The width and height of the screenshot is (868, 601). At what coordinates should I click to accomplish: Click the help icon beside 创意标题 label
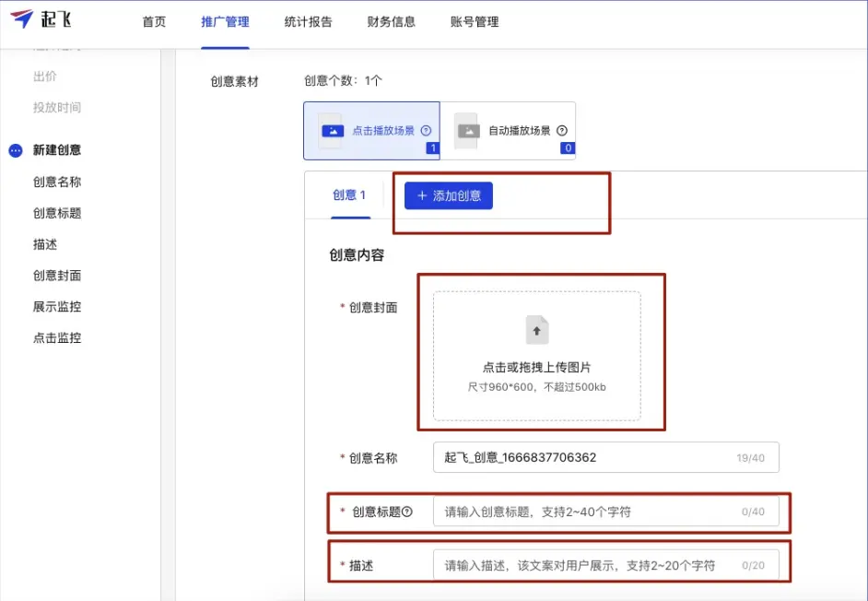pyautogui.click(x=407, y=512)
